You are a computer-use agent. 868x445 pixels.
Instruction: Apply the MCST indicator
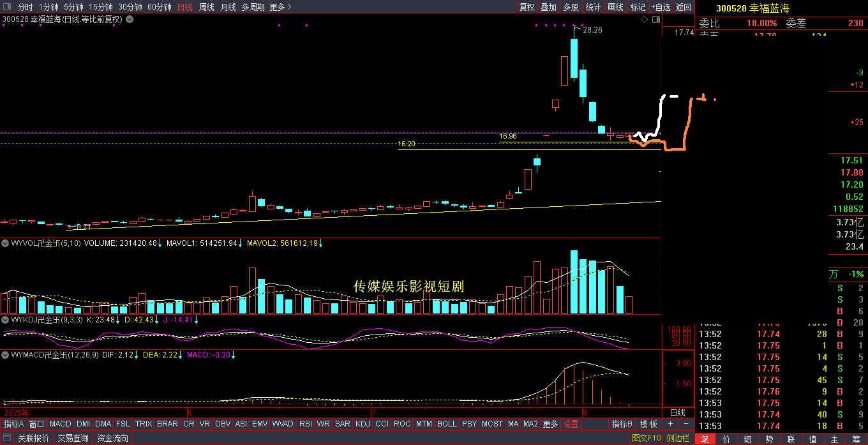click(492, 424)
